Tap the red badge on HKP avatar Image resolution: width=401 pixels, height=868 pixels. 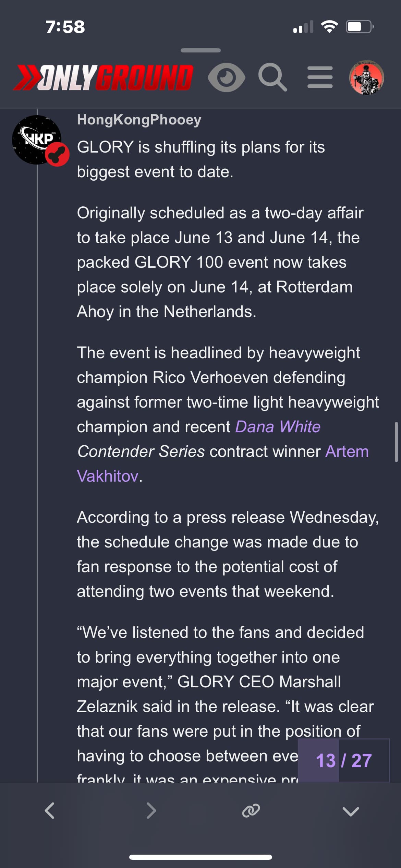point(58,154)
